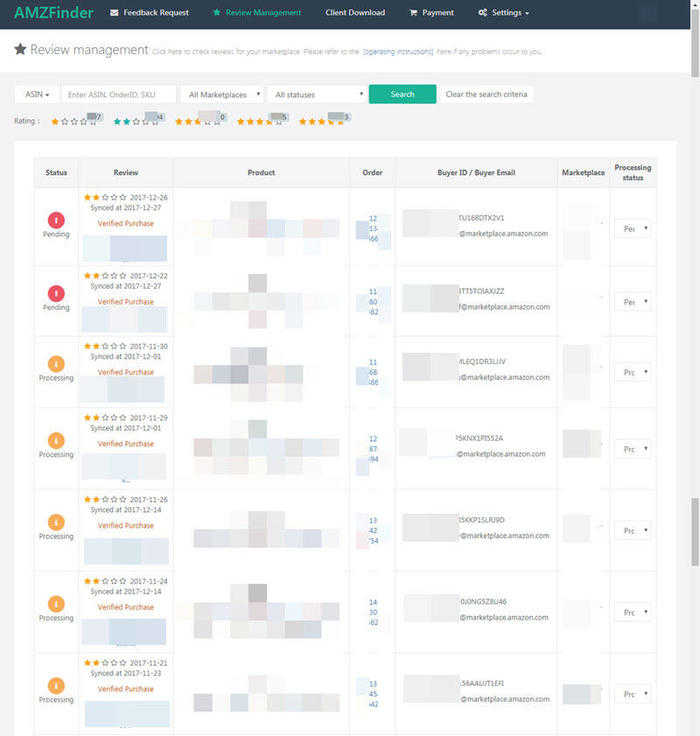Open the Client Download page
700x736 pixels.
pyautogui.click(x=355, y=13)
